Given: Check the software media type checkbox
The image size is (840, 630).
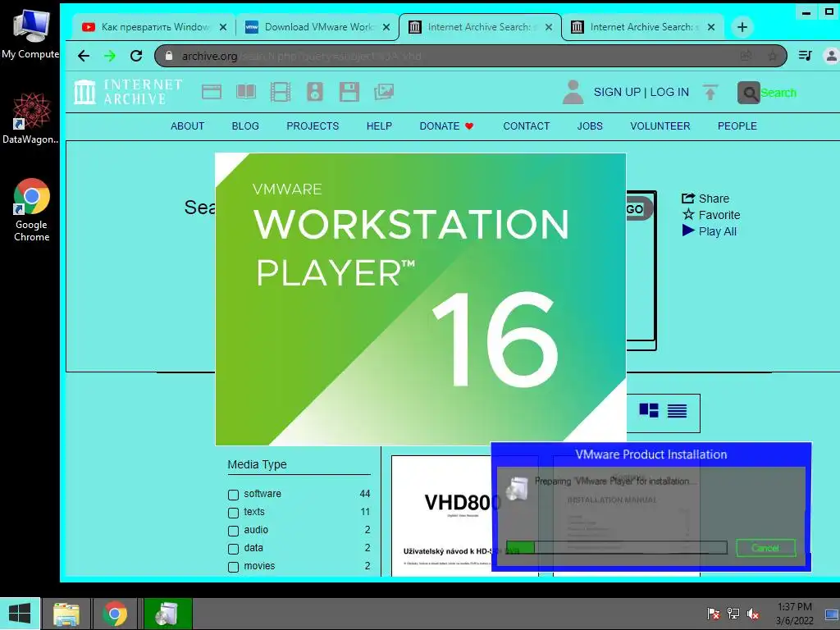Looking at the screenshot, I should click(x=233, y=495).
